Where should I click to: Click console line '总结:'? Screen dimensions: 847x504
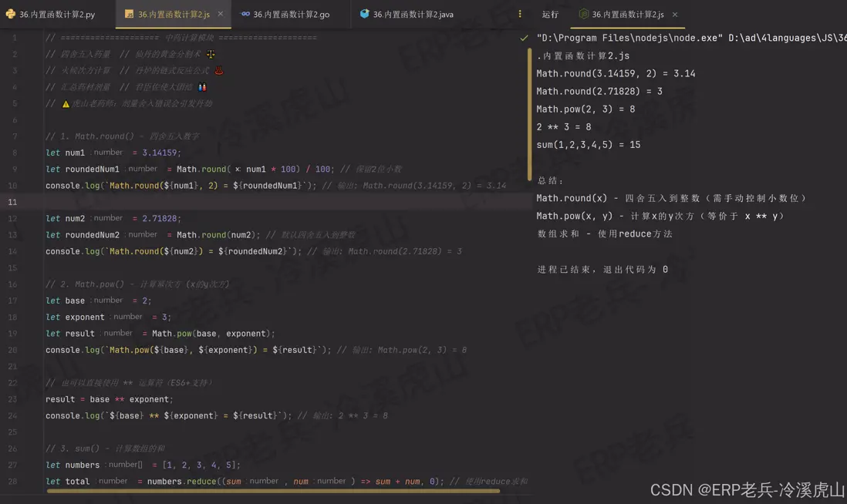coord(550,181)
